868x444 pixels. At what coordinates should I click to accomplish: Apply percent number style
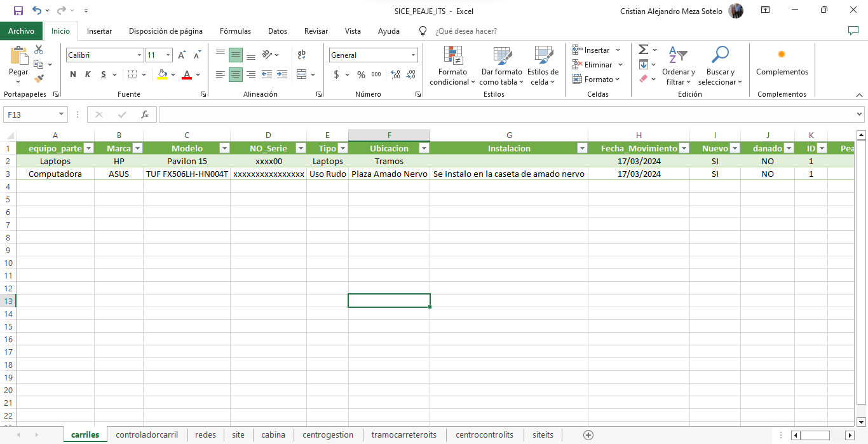pyautogui.click(x=360, y=74)
